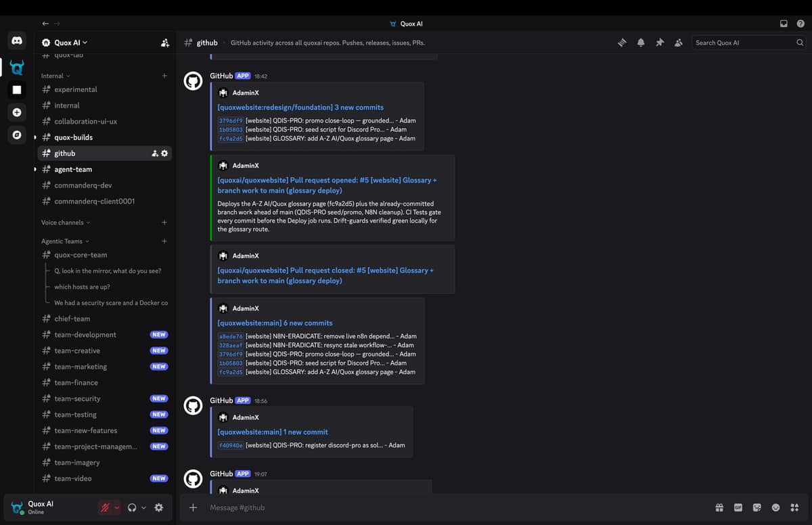The image size is (812, 525).
Task: Open commit hash f40940e
Action: (x=230, y=445)
